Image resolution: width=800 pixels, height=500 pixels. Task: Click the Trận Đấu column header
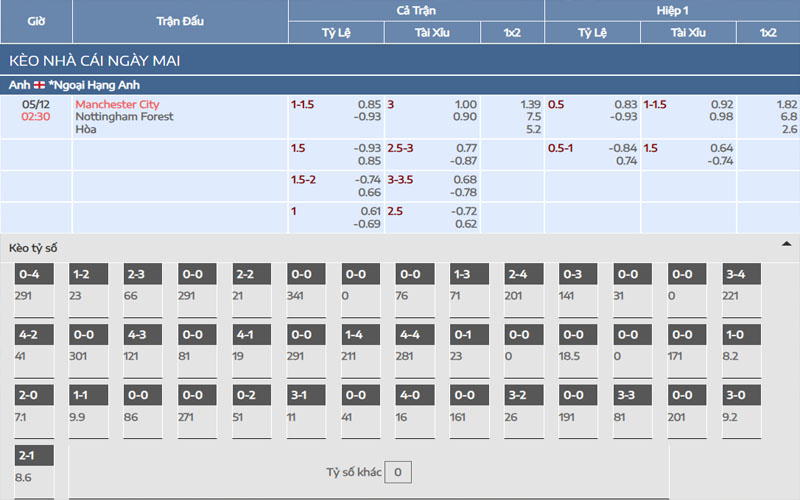[180, 21]
